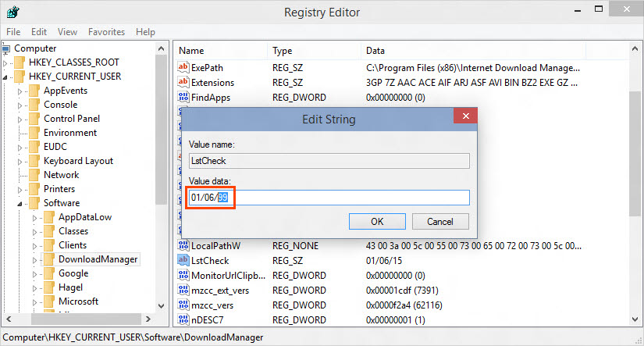
Task: Click the ExePath string value icon
Action: [x=184, y=68]
